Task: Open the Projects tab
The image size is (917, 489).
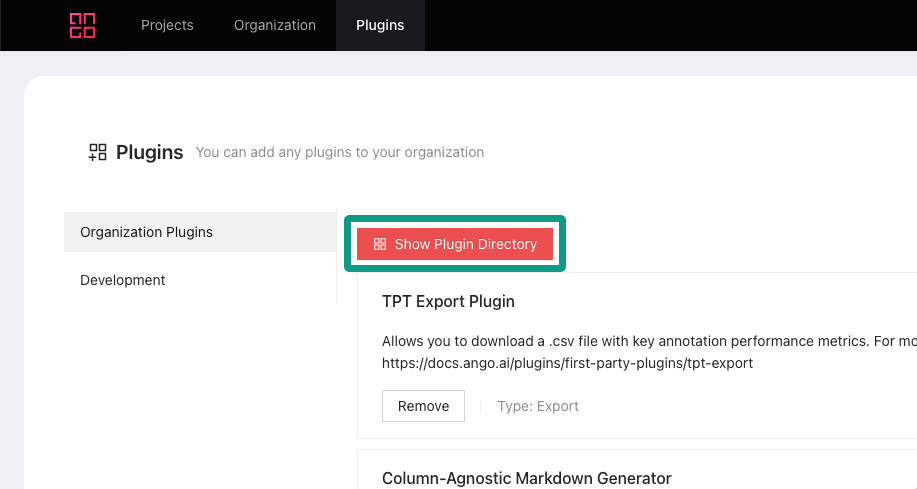Action: [167, 25]
